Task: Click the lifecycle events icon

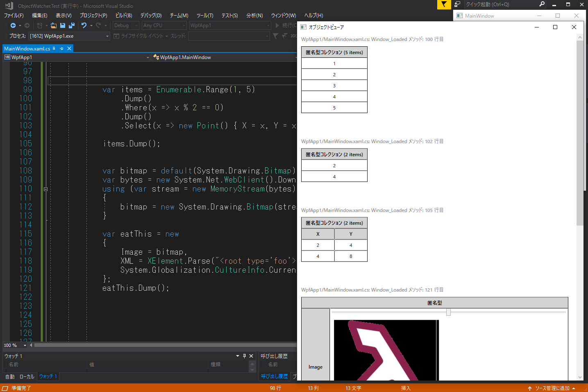Action: coord(116,36)
